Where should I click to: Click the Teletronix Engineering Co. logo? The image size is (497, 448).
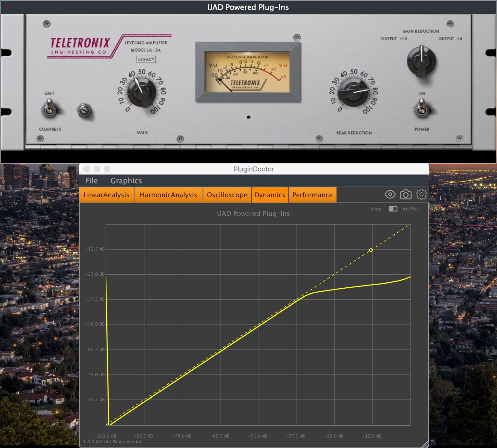(x=80, y=46)
